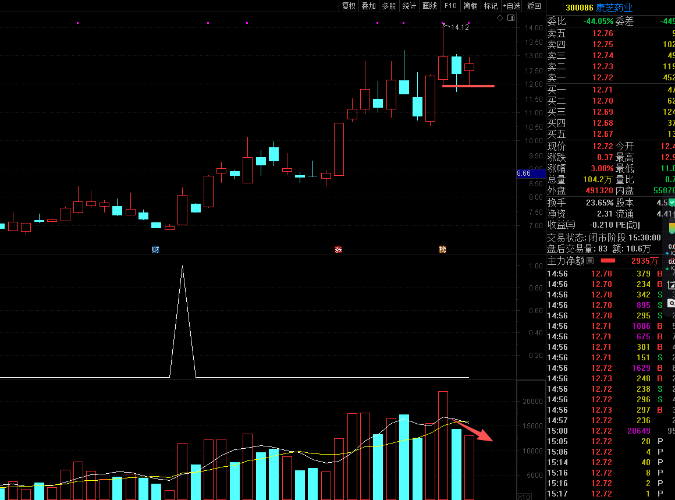Screen dimensions: 675x500
Task: Click the diamond icon above the chart
Action: (500, 18)
